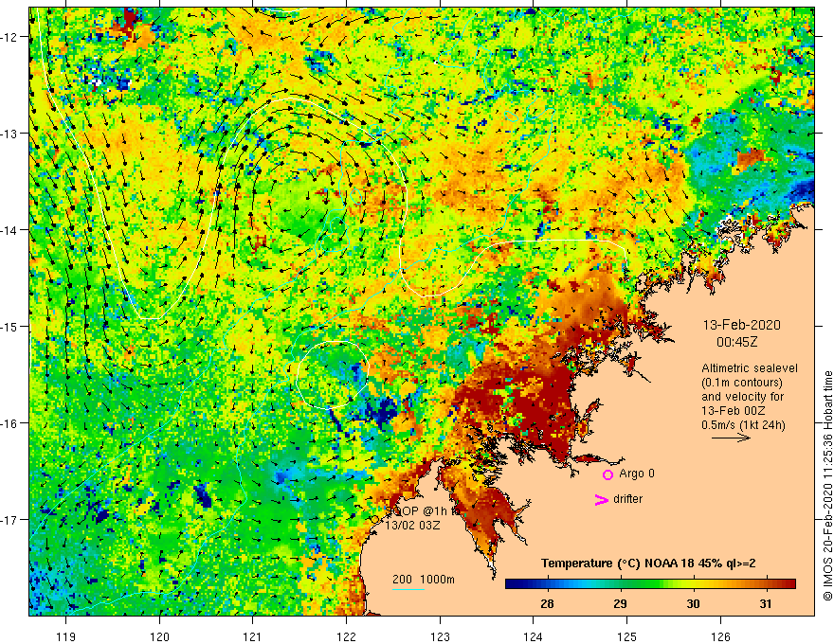Click the temperature color bar legend
This screenshot has width=834, height=644.
[x=650, y=584]
